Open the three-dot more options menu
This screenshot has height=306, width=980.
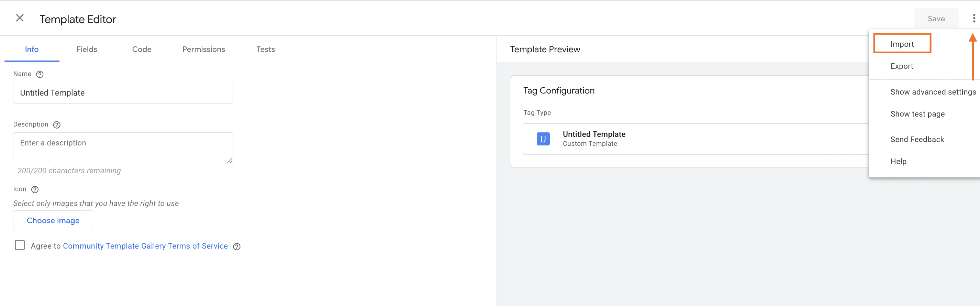pyautogui.click(x=974, y=18)
